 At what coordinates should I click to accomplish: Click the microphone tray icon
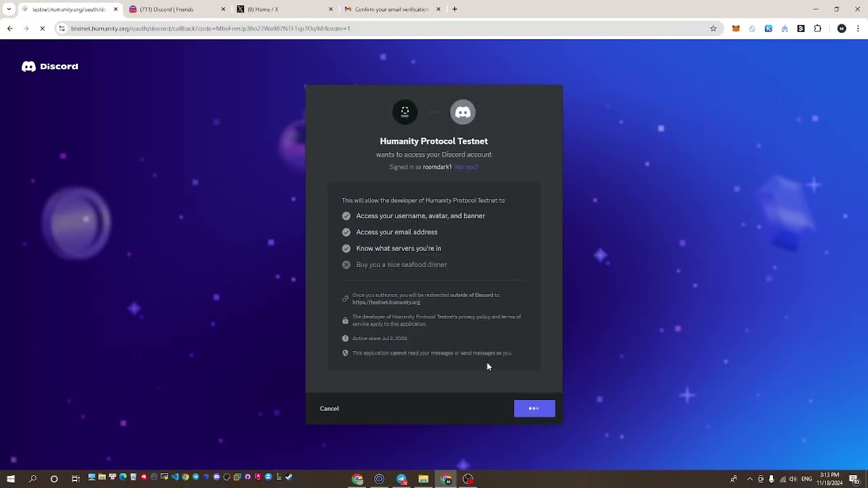click(771, 479)
